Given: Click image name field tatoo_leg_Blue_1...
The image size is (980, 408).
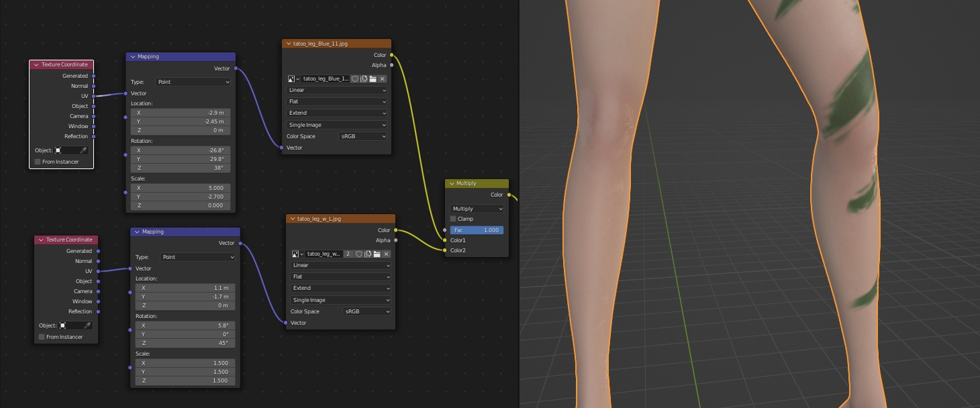Looking at the screenshot, I should tap(325, 79).
